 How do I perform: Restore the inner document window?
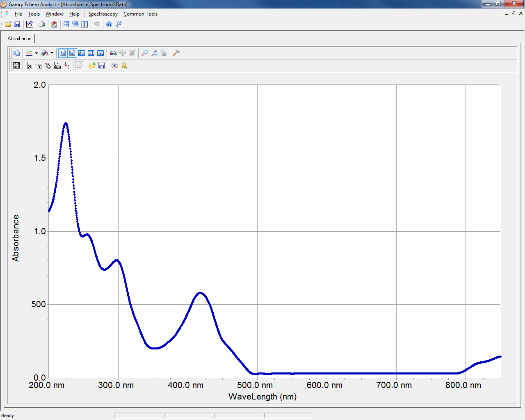coord(513,14)
